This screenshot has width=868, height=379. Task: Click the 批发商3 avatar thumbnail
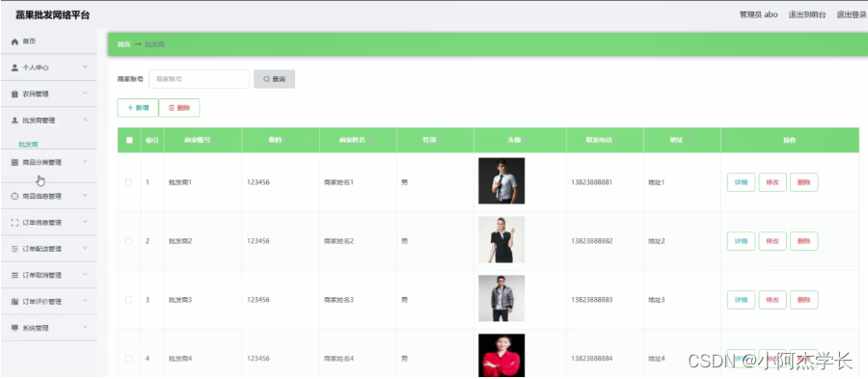(502, 298)
